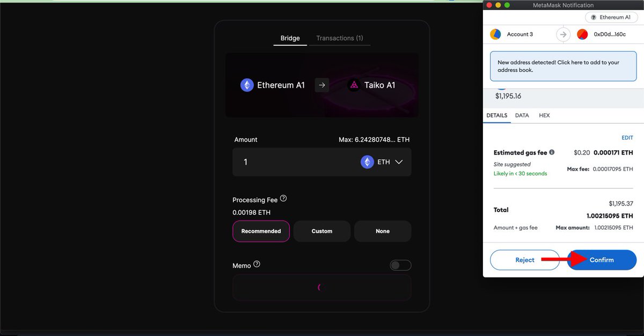Viewport: 644px width, 336px height.
Task: Open the Ethereum A1 network selector in MetaMask
Action: pyautogui.click(x=611, y=17)
